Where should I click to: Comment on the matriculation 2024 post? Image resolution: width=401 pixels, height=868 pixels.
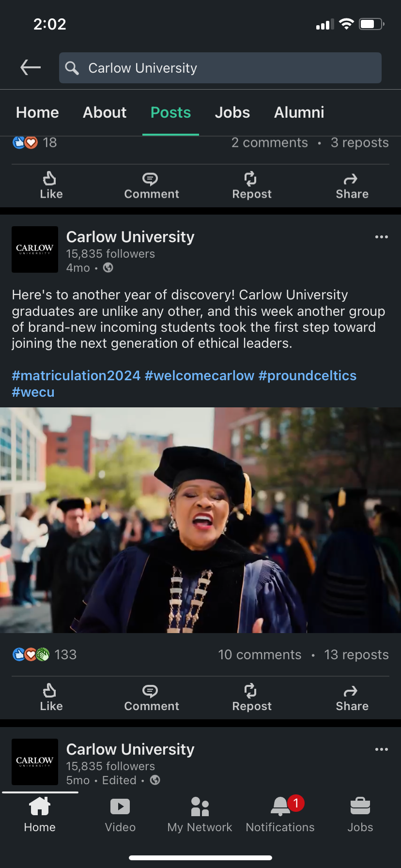tap(151, 697)
